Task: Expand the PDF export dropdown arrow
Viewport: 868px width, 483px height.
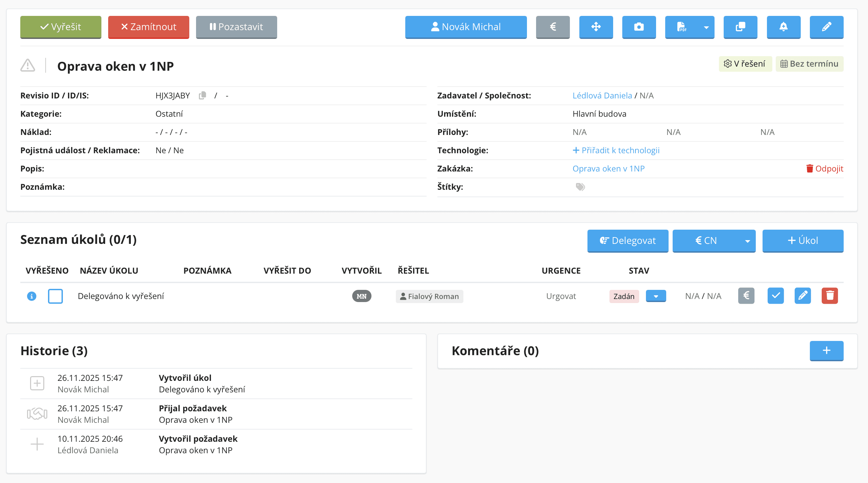Action: pyautogui.click(x=706, y=27)
